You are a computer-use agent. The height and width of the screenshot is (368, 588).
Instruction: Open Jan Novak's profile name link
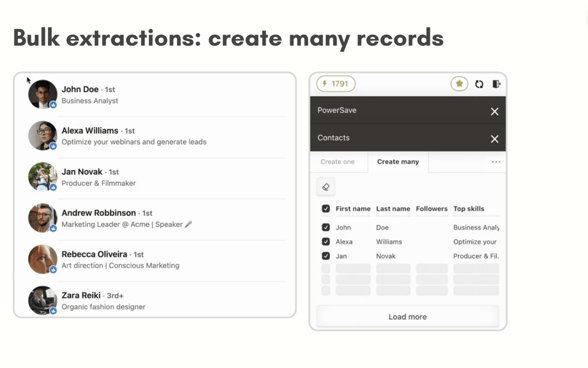[x=82, y=172]
